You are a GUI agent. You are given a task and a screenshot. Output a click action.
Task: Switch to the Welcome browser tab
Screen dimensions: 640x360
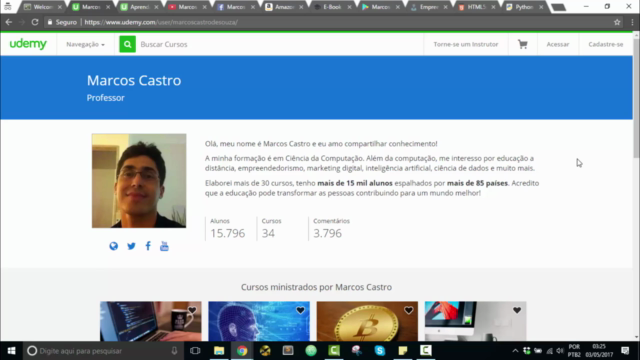point(42,7)
